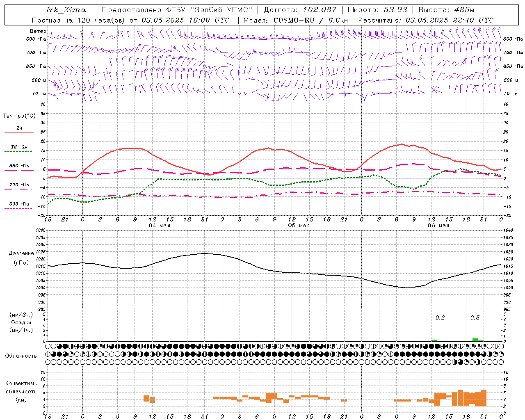Click the (км) units label

(x=21, y=399)
